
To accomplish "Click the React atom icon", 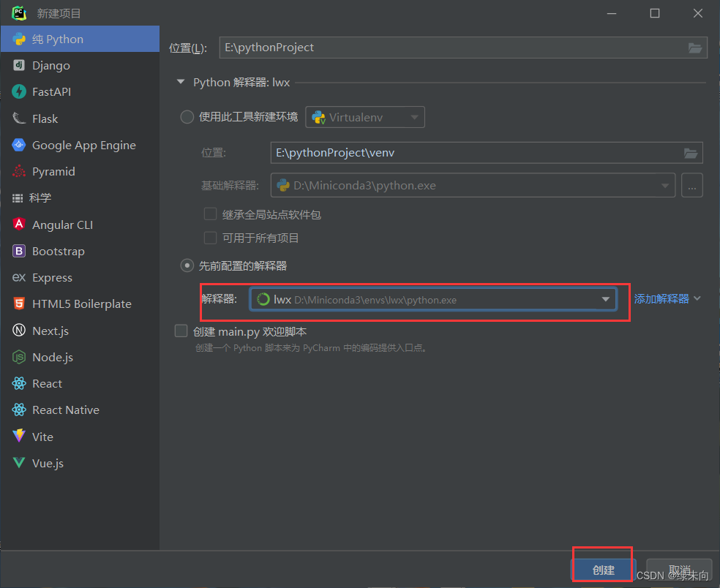I will coord(19,383).
